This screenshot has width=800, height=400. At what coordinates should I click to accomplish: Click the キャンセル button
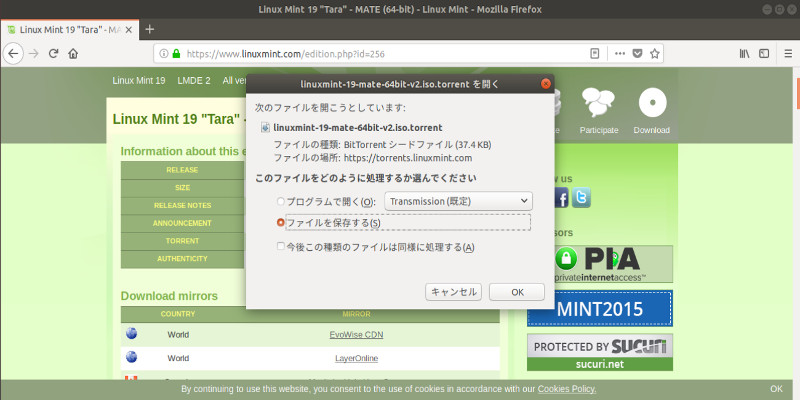(454, 292)
